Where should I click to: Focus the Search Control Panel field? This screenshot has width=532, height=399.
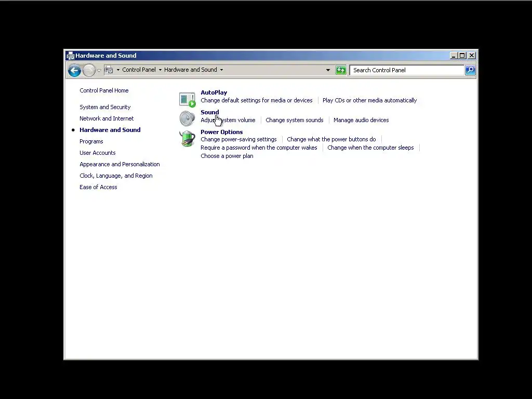pyautogui.click(x=407, y=70)
